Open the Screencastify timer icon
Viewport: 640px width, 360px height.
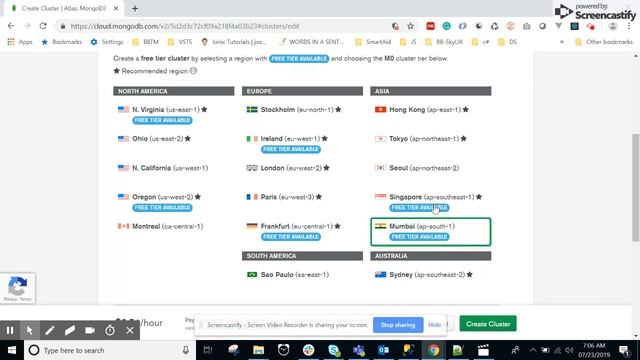click(x=110, y=330)
